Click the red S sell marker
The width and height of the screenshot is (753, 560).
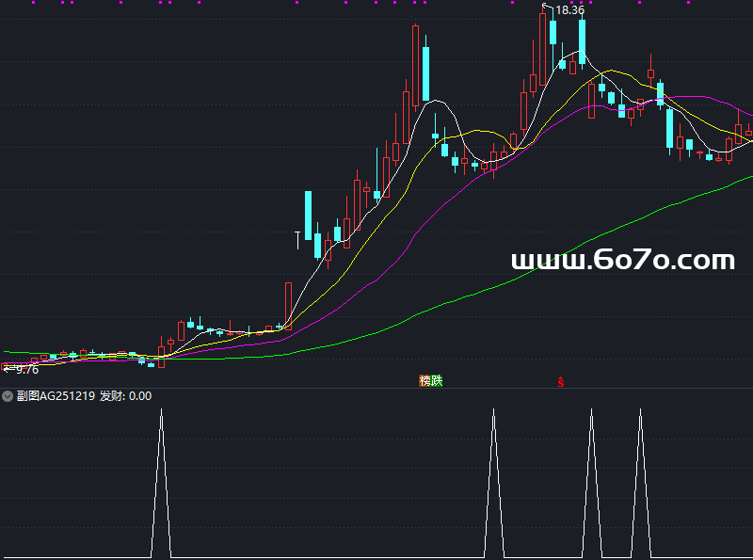click(x=560, y=382)
